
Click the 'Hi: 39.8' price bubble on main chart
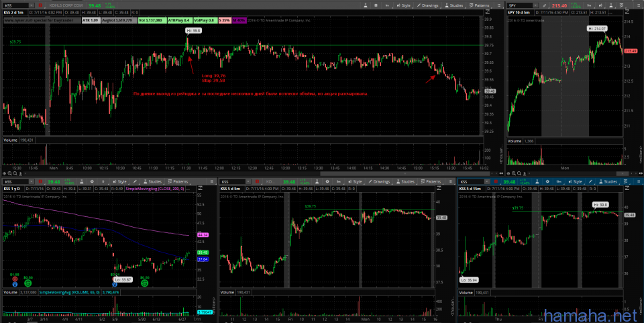[x=193, y=30]
